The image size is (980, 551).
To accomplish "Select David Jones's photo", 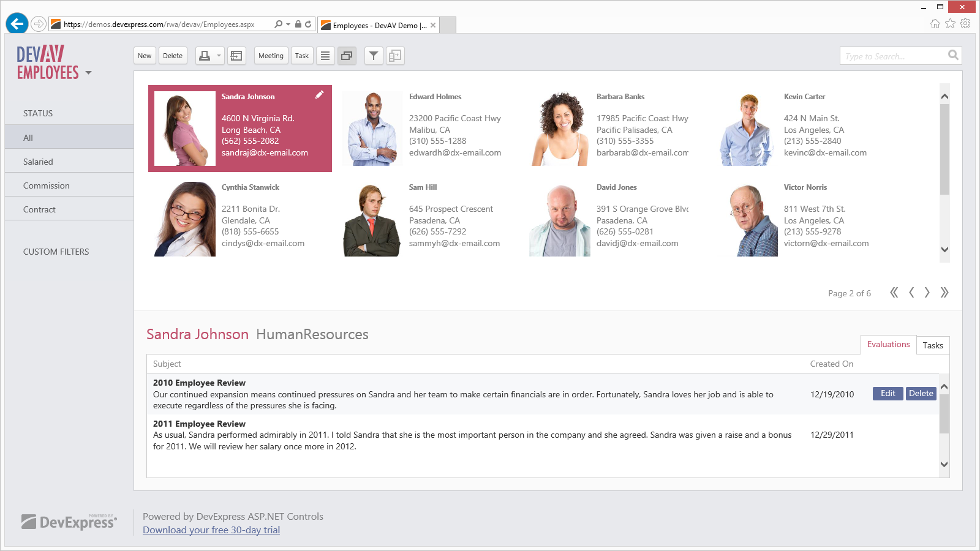I will tap(560, 219).
